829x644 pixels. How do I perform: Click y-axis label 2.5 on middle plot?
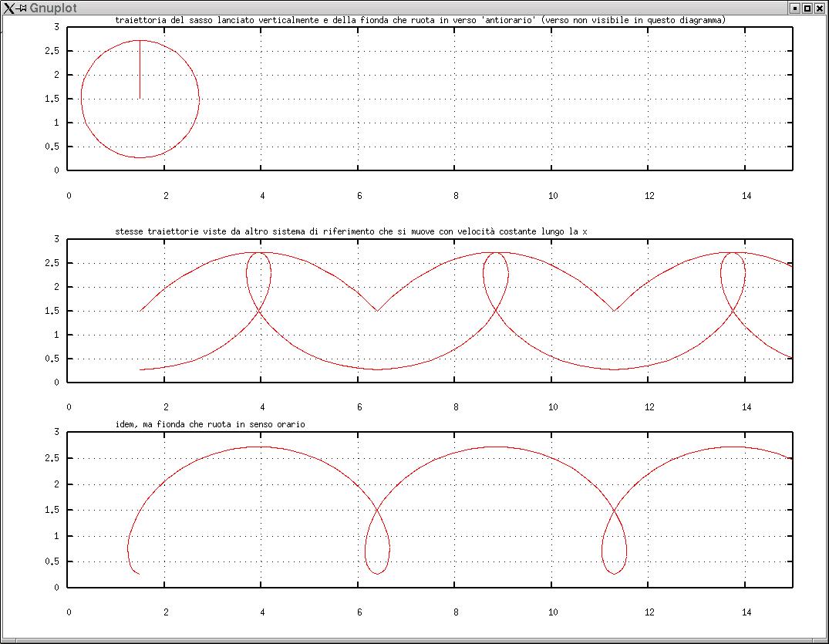[x=52, y=263]
